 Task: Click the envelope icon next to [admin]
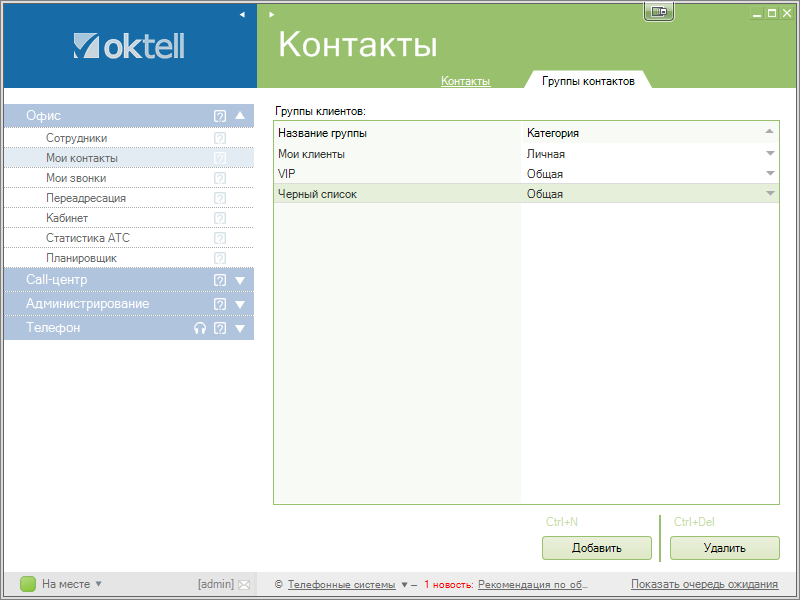tap(243, 585)
